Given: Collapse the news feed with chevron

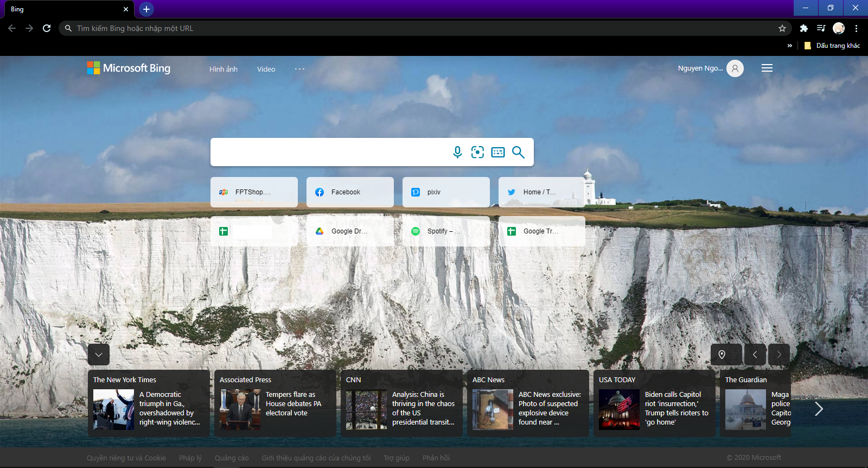Looking at the screenshot, I should (x=99, y=355).
